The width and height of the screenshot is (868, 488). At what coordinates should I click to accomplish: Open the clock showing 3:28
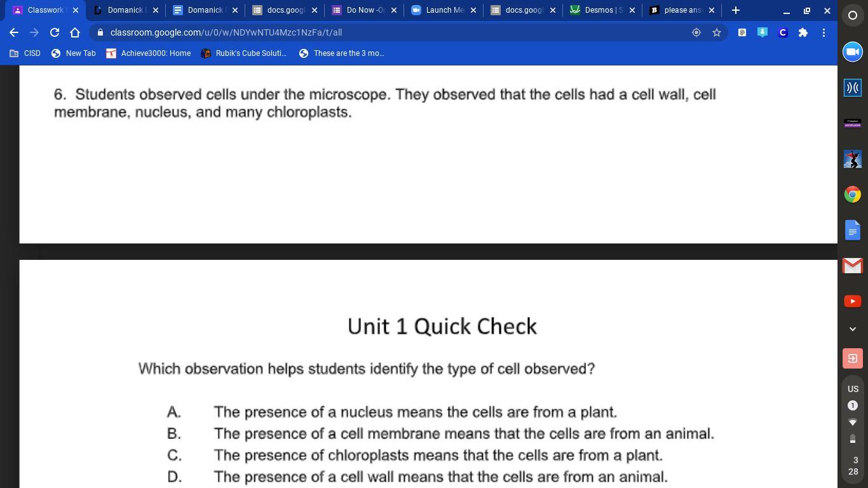pyautogui.click(x=853, y=466)
